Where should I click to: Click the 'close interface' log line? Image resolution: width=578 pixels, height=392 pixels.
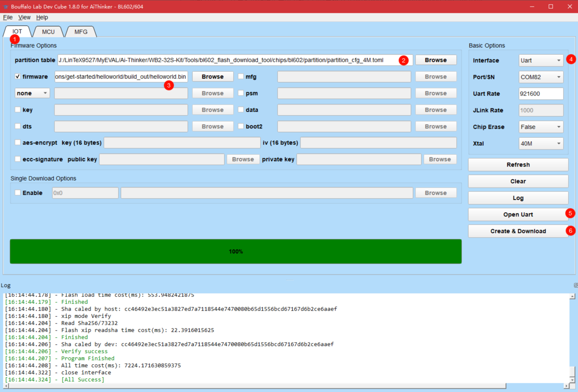click(58, 372)
